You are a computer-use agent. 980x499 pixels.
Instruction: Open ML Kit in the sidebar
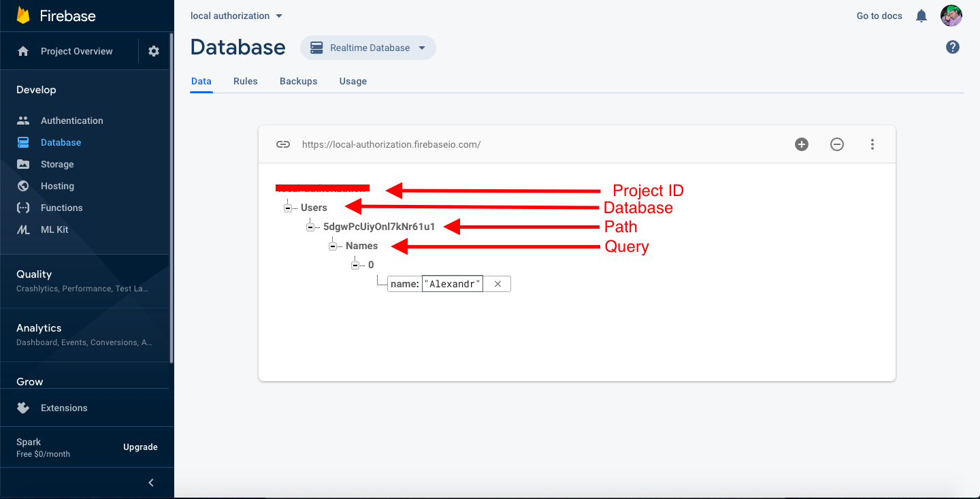pyautogui.click(x=54, y=229)
